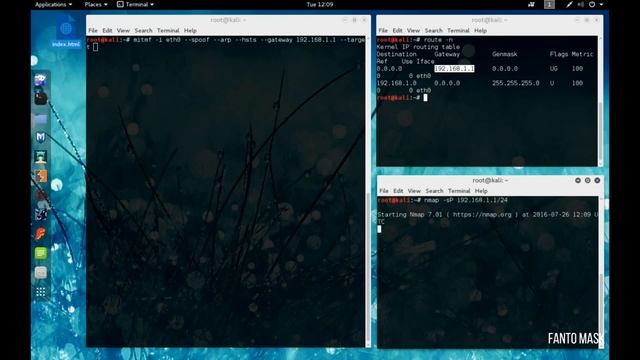Click the screen recording indicator in top bar

tap(531, 4)
